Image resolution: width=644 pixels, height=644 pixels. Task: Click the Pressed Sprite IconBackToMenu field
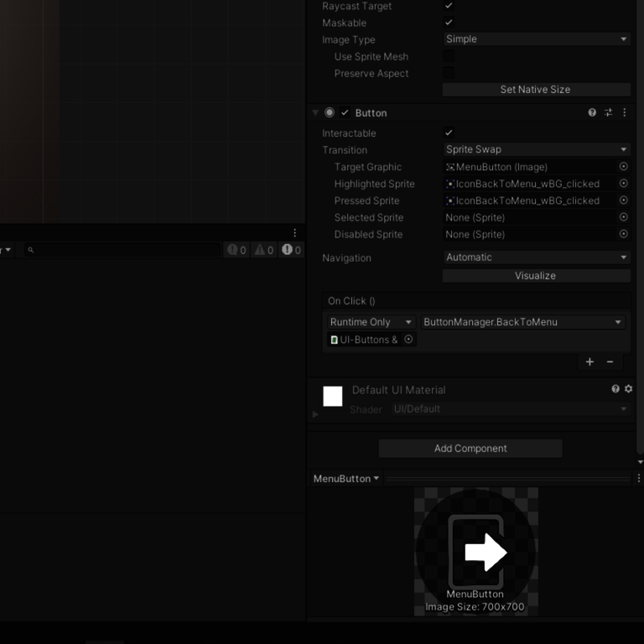pos(530,200)
